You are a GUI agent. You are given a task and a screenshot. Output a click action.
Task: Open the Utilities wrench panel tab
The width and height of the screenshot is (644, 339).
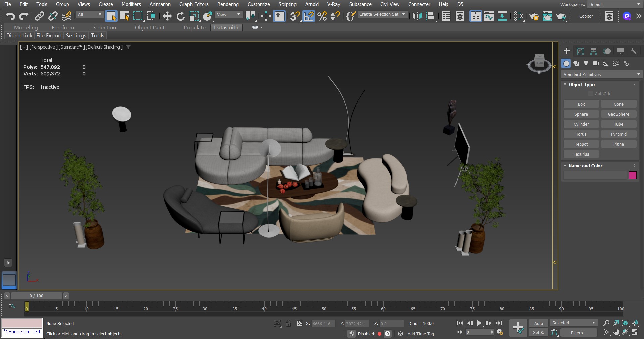634,51
